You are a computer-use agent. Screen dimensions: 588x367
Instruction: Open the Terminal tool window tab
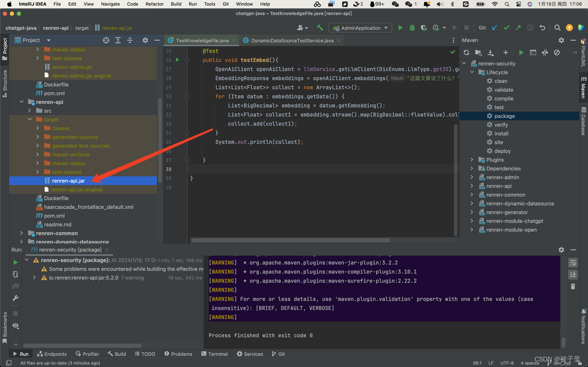(x=215, y=354)
